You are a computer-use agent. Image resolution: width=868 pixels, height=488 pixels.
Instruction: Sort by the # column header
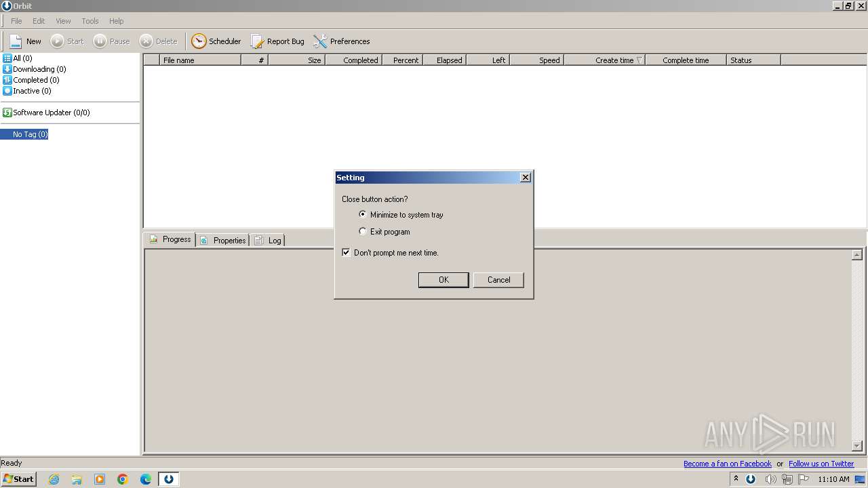(255, 60)
